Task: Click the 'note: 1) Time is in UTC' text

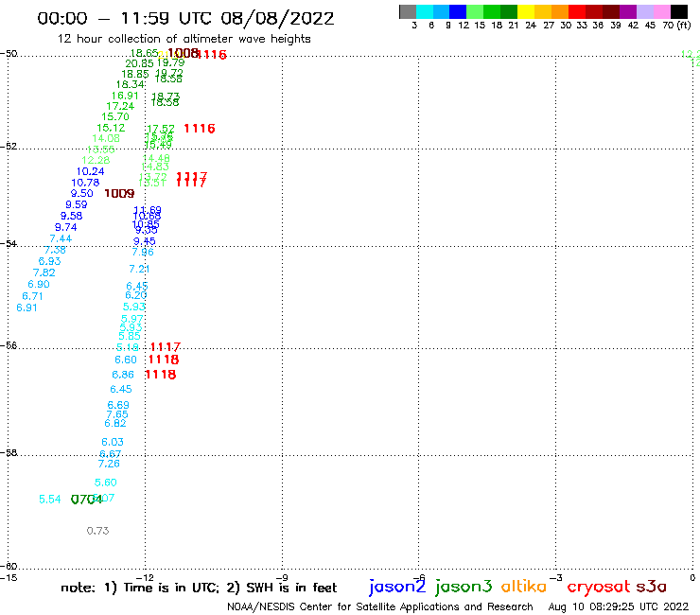Action: tap(140, 588)
